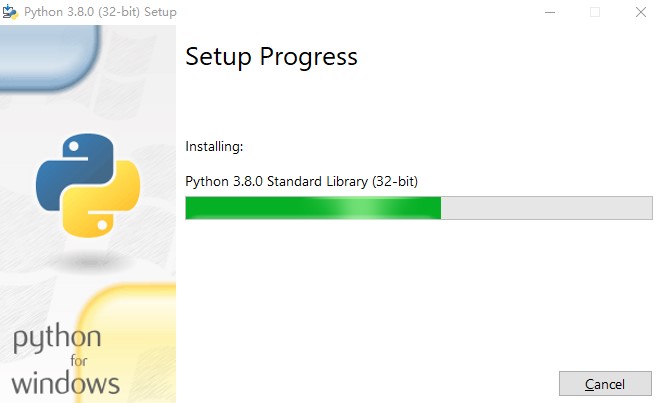This screenshot has height=403, width=660.
Task: Click the yellow snake half of Python logo
Action: pos(101,200)
